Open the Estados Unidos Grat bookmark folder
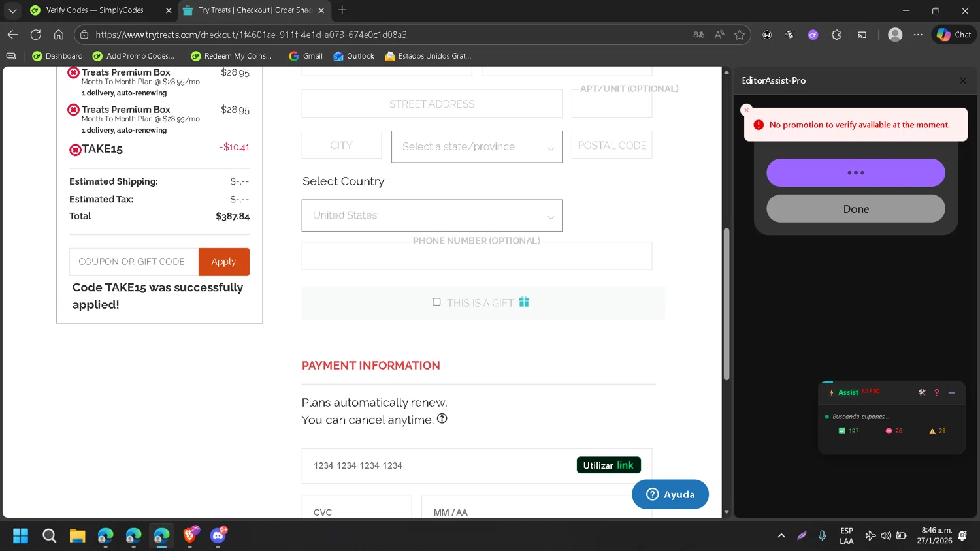The image size is (980, 551). click(x=428, y=56)
